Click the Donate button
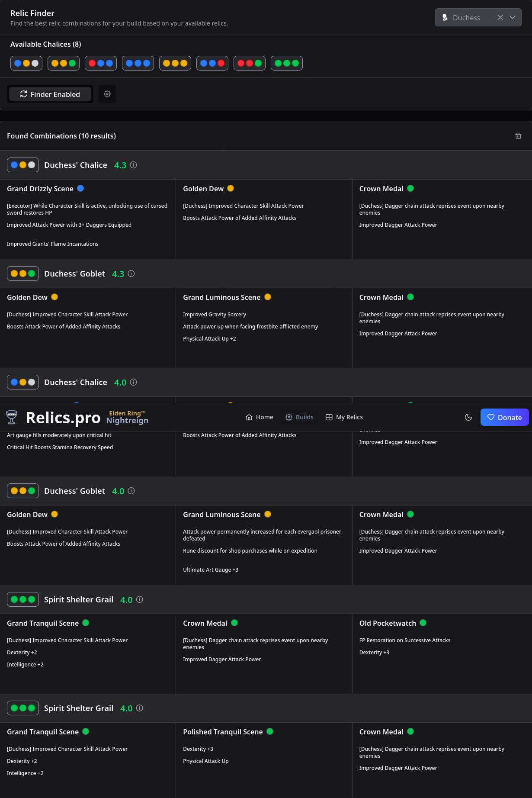This screenshot has width=532, height=798. pyautogui.click(x=504, y=417)
